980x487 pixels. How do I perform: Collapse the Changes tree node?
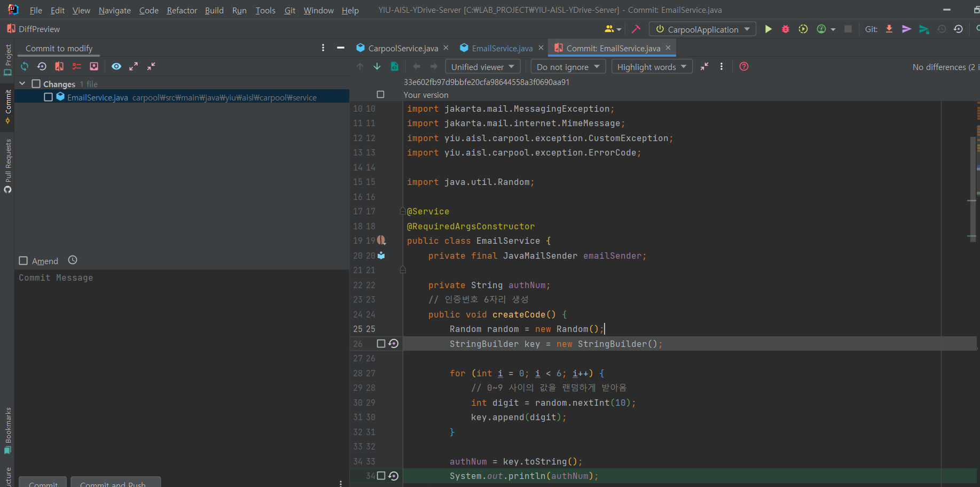tap(22, 84)
